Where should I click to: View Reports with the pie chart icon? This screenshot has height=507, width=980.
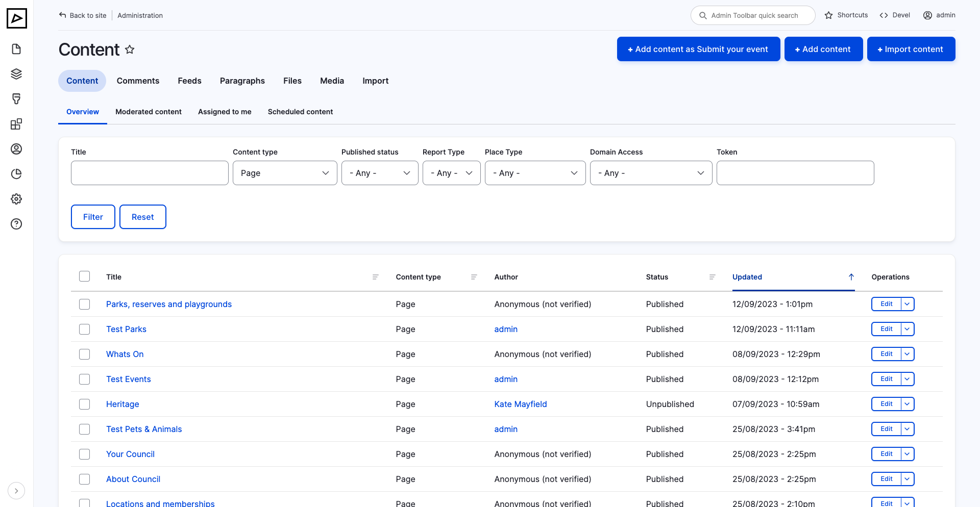coord(16,174)
